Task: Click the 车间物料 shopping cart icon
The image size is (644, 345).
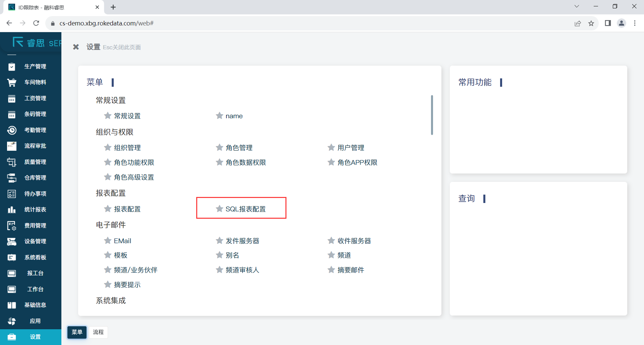Action: [12, 82]
